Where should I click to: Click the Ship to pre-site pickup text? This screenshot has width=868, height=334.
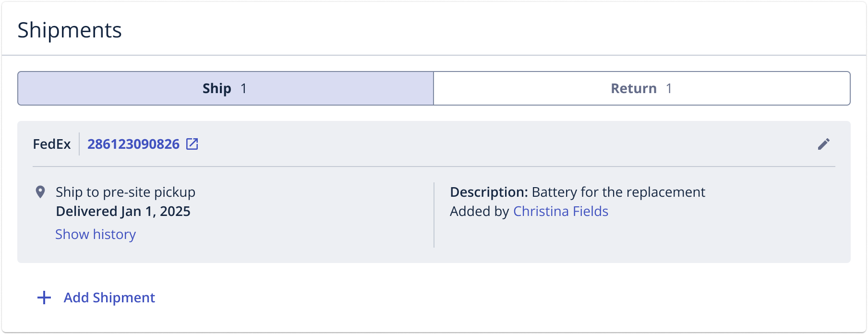coord(125,192)
